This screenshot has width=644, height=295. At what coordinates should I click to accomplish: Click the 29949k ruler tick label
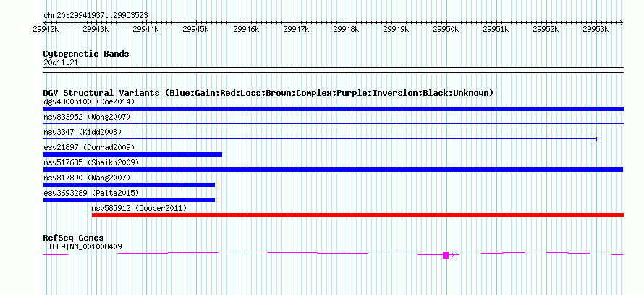coord(396,29)
